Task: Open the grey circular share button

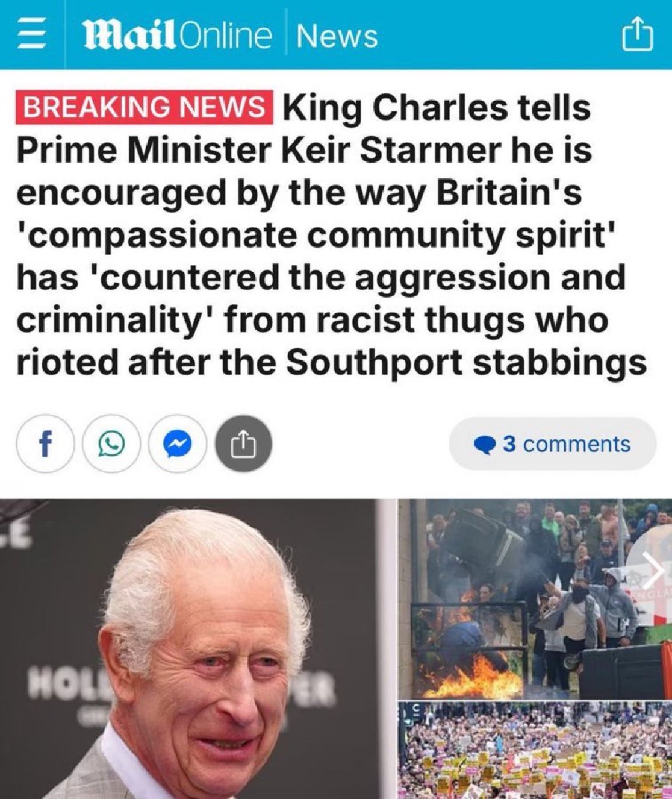Action: coord(244,444)
